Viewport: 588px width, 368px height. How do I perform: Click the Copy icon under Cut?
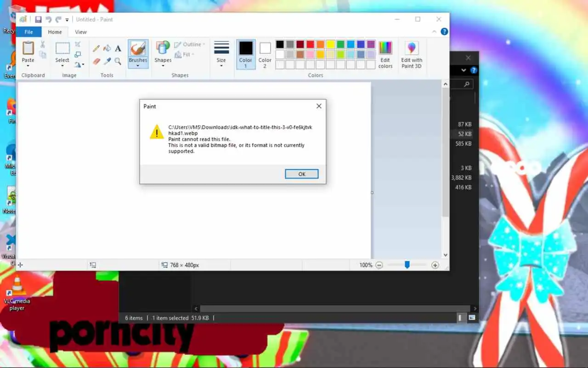pyautogui.click(x=43, y=55)
